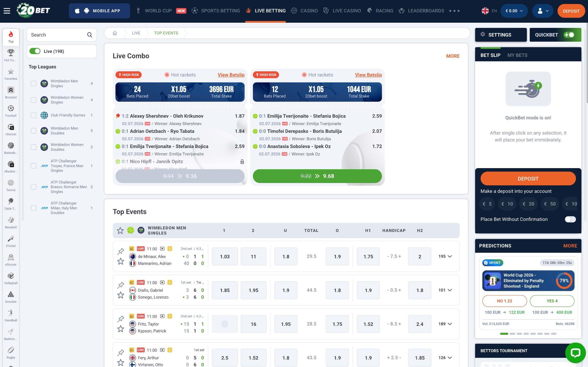Image resolution: width=588 pixels, height=367 pixels.
Task: Switch to My Bets tab
Action: (517, 55)
